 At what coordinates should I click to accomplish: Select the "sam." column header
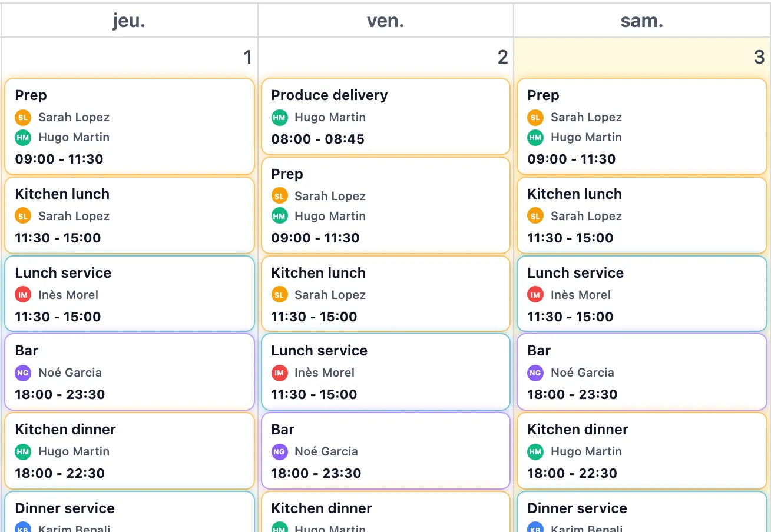642,21
